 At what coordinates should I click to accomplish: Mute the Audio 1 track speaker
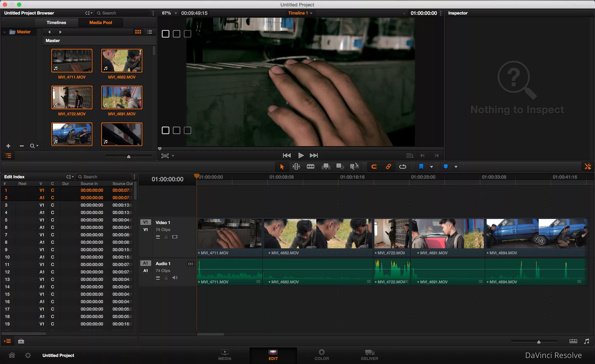coord(175,278)
